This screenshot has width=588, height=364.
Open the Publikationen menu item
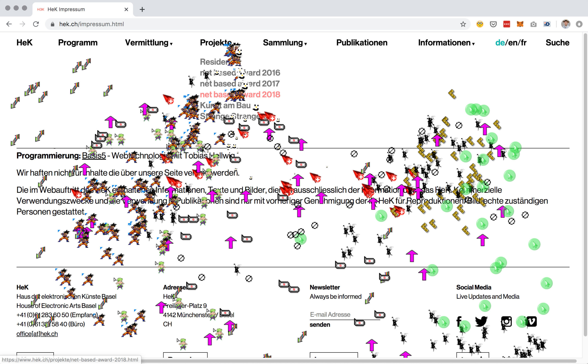pyautogui.click(x=362, y=43)
